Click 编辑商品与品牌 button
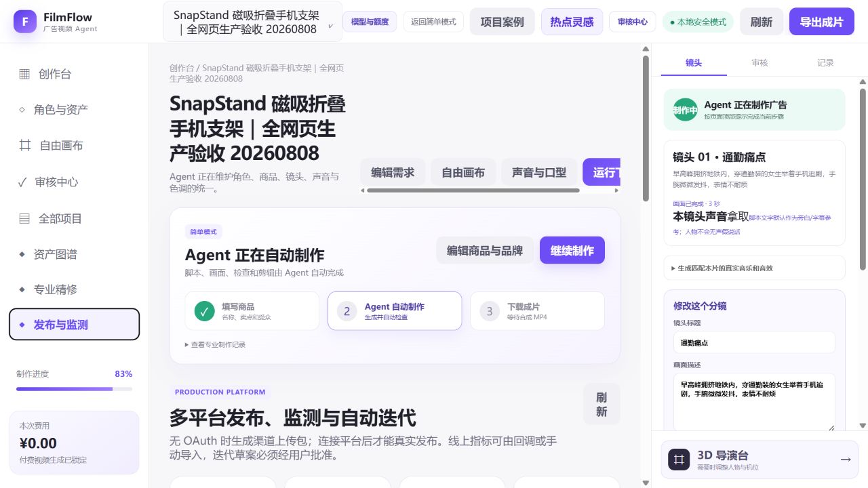This screenshot has width=868, height=488. pos(485,250)
